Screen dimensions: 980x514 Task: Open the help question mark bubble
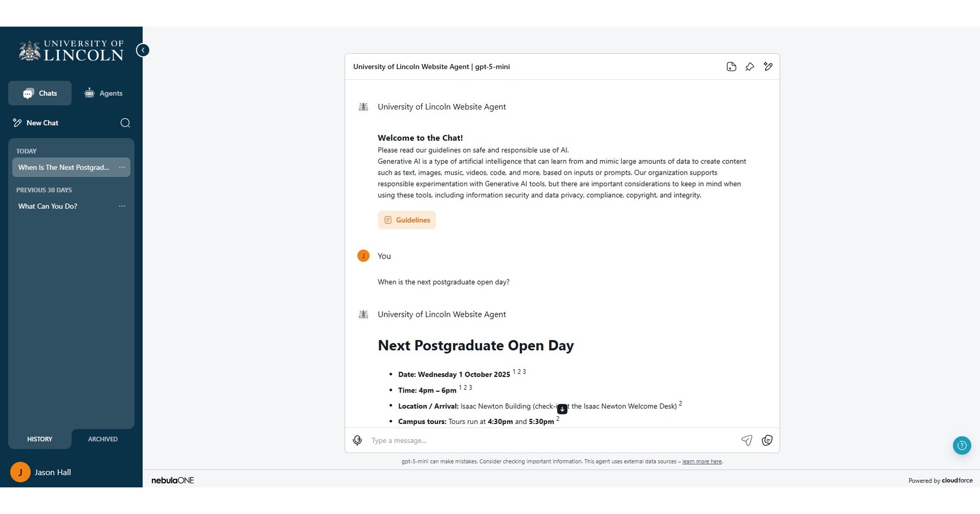point(962,445)
